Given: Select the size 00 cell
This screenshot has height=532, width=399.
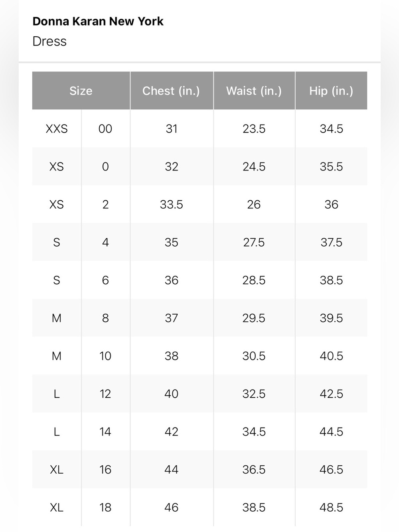Looking at the screenshot, I should click(105, 129).
